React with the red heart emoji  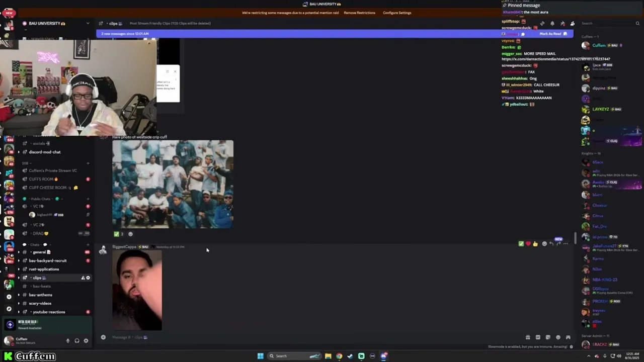coord(528,244)
